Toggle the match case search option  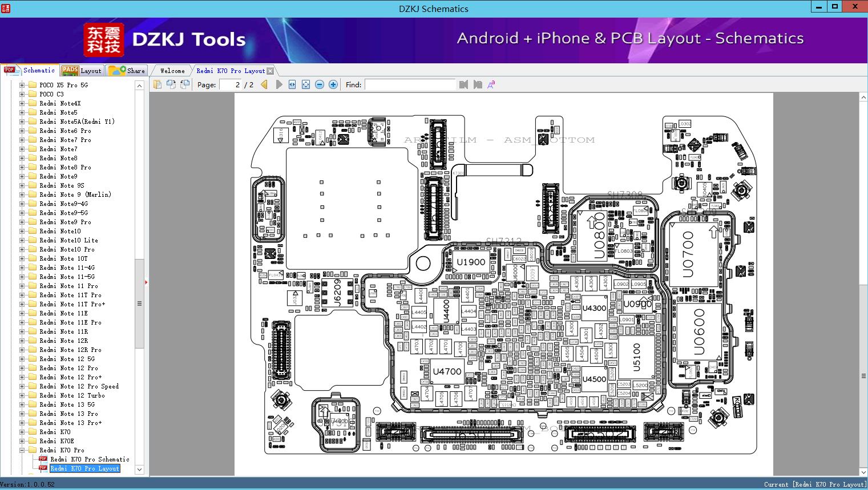491,84
